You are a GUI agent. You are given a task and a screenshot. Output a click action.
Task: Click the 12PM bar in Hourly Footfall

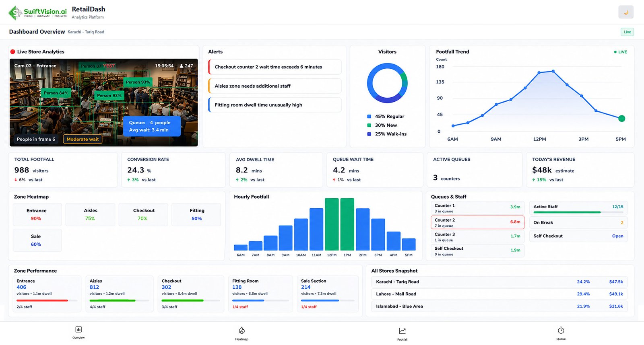point(332,224)
